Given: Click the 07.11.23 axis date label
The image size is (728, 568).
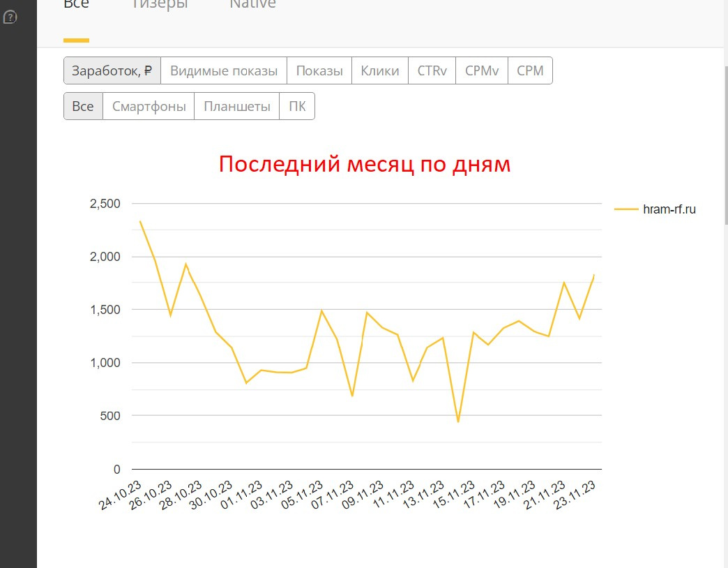Looking at the screenshot, I should pos(333,495).
